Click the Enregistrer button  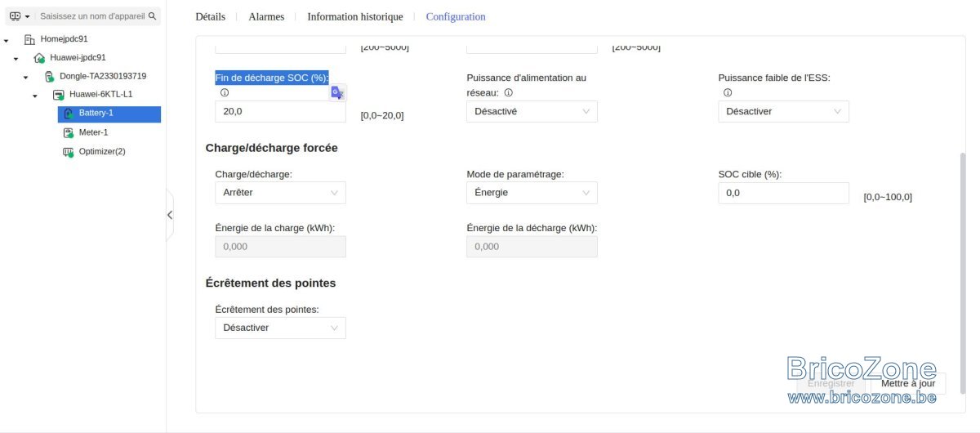click(831, 383)
